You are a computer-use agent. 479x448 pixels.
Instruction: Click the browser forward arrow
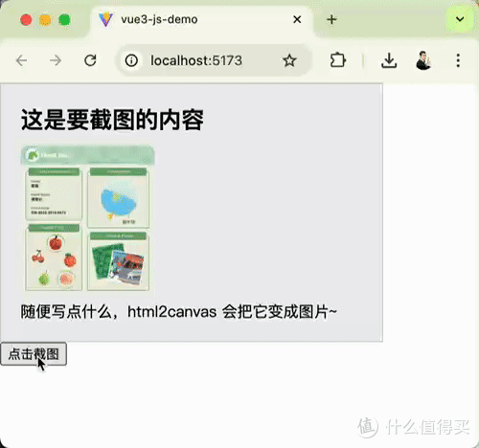[x=56, y=60]
